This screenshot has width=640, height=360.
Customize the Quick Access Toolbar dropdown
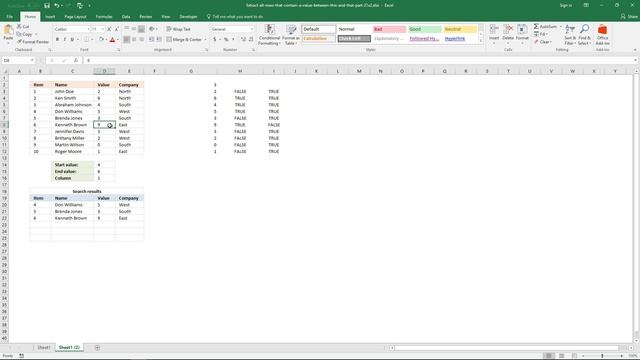pos(89,6)
